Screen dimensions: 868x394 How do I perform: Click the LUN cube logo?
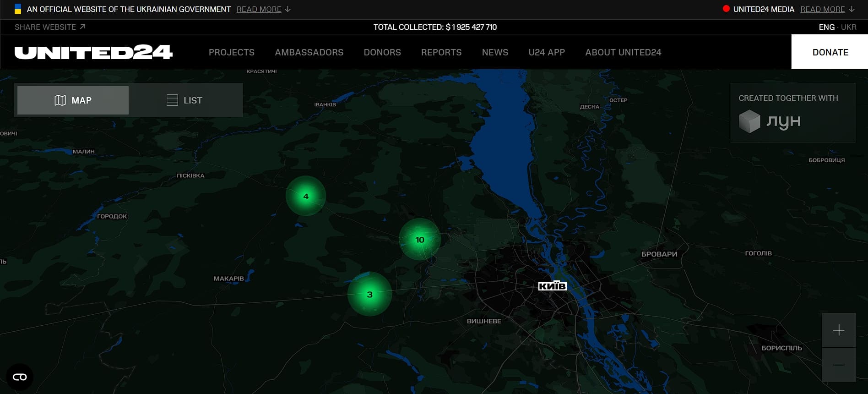tap(749, 121)
